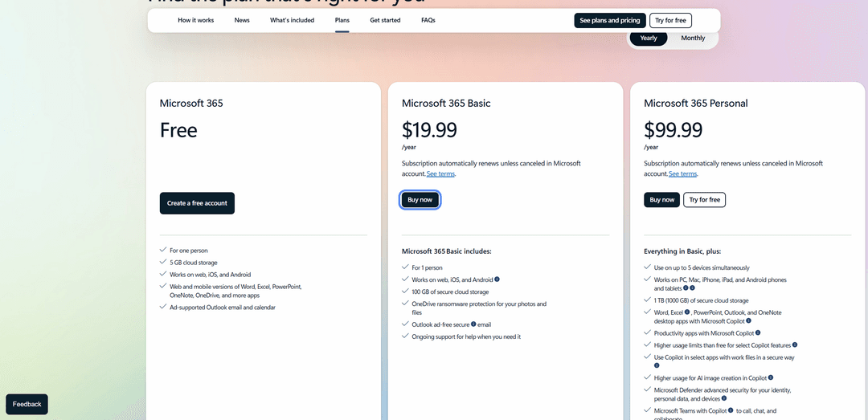
Task: Open info icon below 'work files in a secure way'
Action: tap(657, 365)
